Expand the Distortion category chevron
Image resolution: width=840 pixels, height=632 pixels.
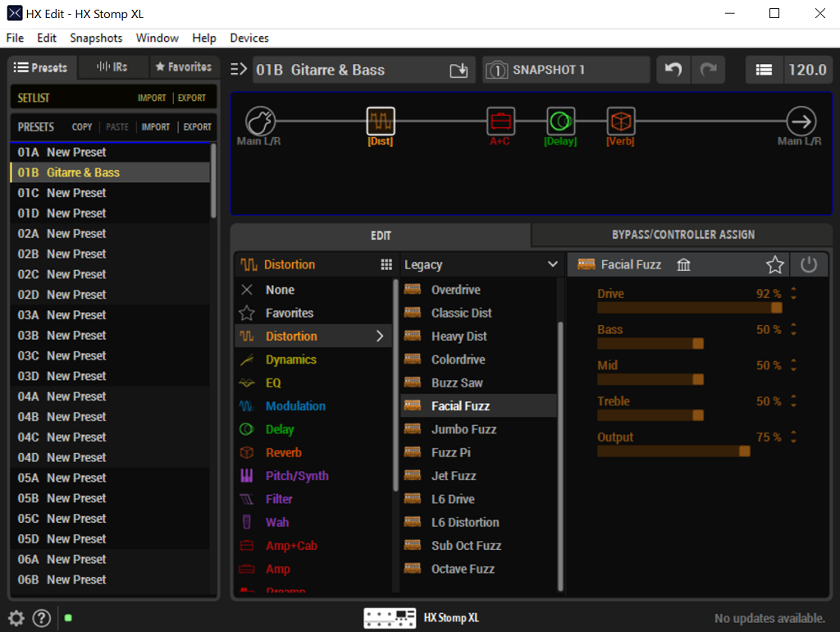pos(380,336)
